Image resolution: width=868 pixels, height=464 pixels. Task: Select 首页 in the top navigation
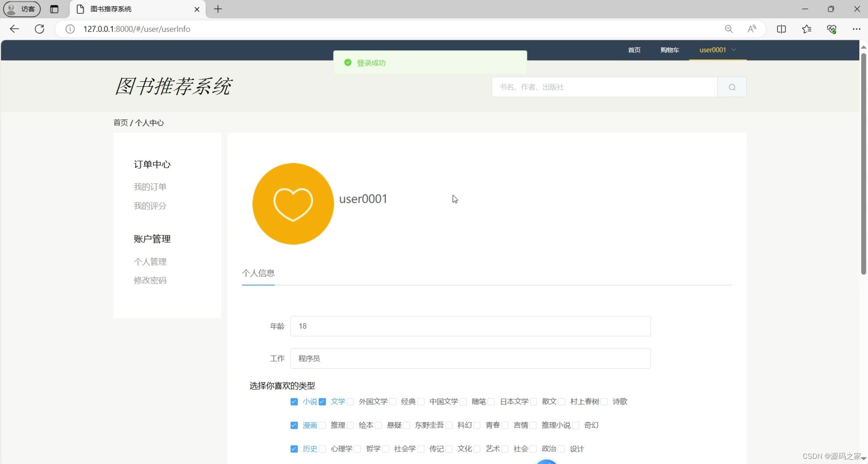pos(633,50)
